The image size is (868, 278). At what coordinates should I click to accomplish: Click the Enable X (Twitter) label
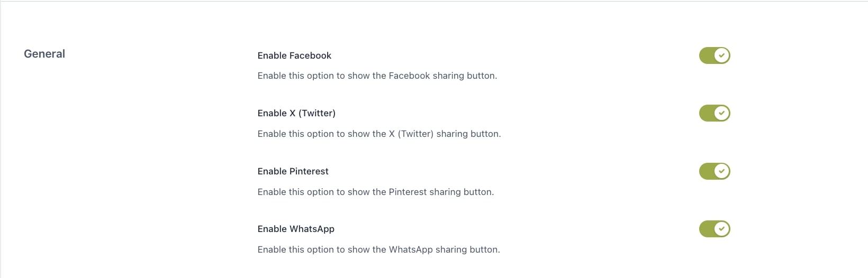(x=296, y=113)
